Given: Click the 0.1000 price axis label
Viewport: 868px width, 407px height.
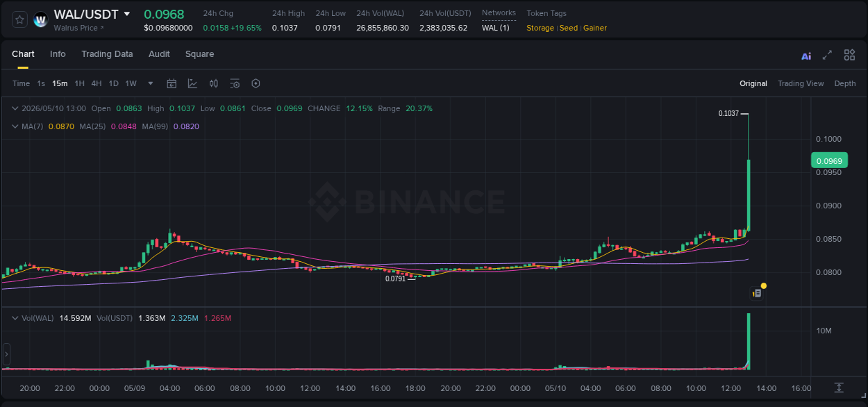Looking at the screenshot, I should [x=828, y=139].
